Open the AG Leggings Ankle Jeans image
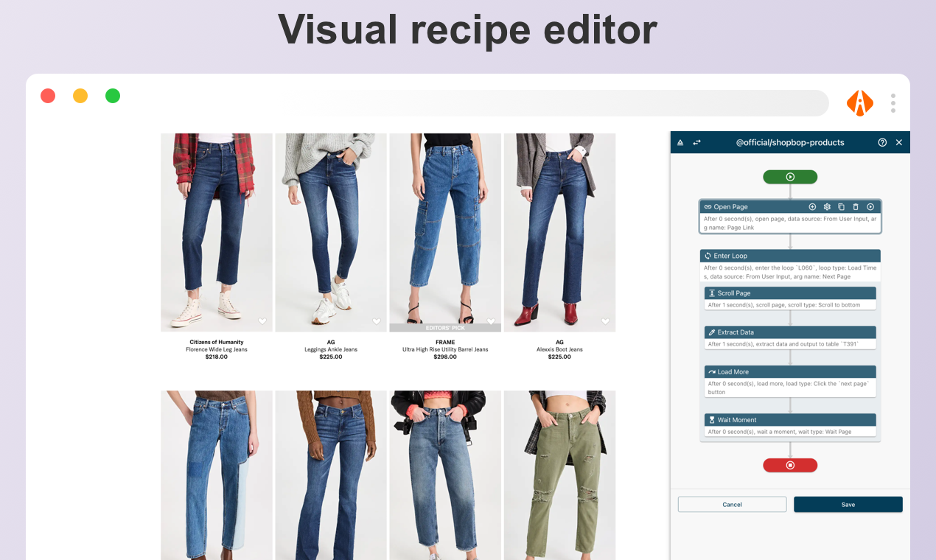The height and width of the screenshot is (560, 936). [331, 232]
